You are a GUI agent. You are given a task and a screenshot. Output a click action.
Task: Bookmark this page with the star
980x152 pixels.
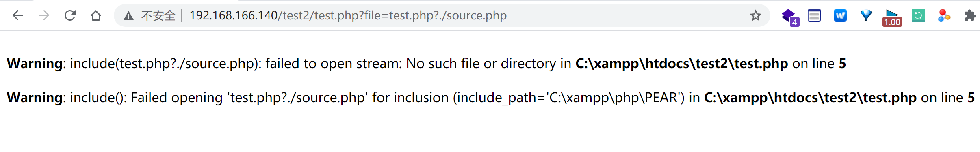[x=756, y=16]
